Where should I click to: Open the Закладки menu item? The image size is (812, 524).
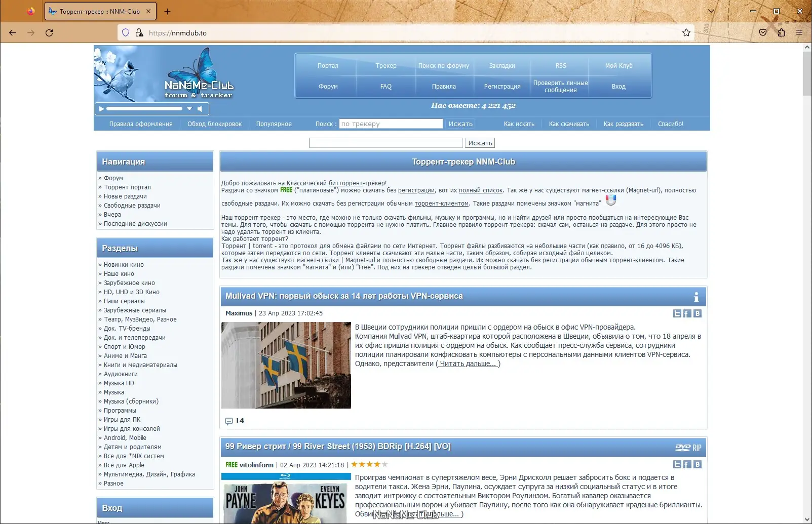click(502, 66)
